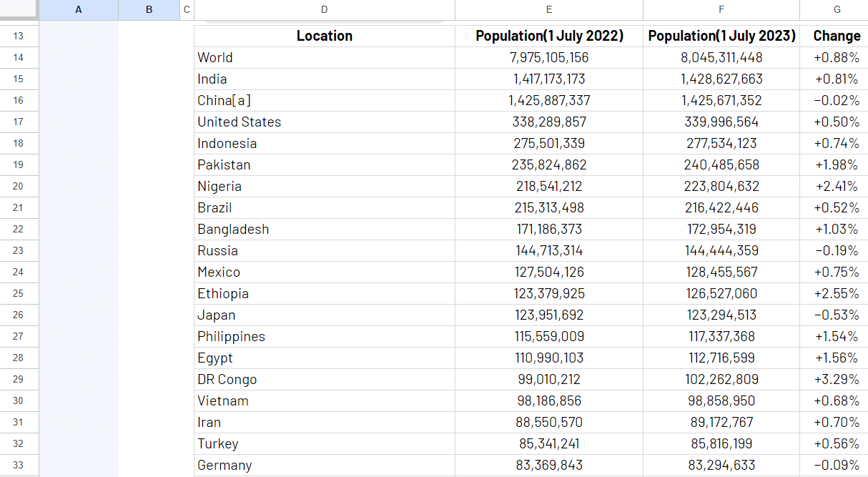
Task: Select column A header
Action: [79, 9]
